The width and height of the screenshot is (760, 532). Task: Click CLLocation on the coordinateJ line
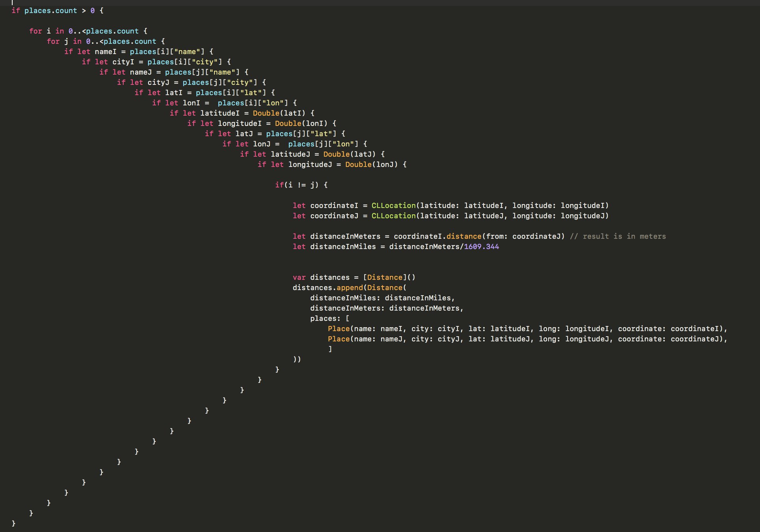pos(393,216)
